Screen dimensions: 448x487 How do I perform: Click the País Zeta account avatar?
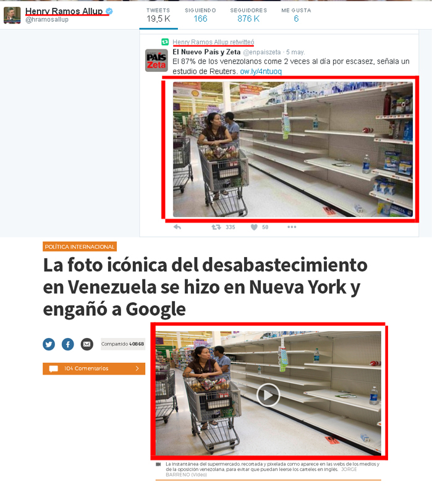click(156, 60)
